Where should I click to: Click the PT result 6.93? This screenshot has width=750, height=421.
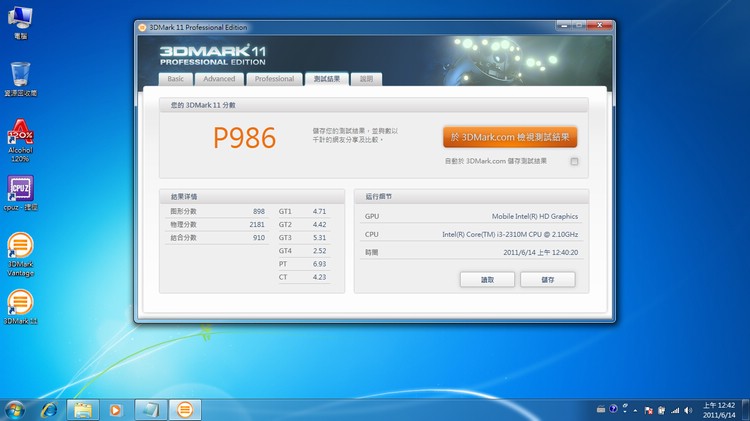320,264
